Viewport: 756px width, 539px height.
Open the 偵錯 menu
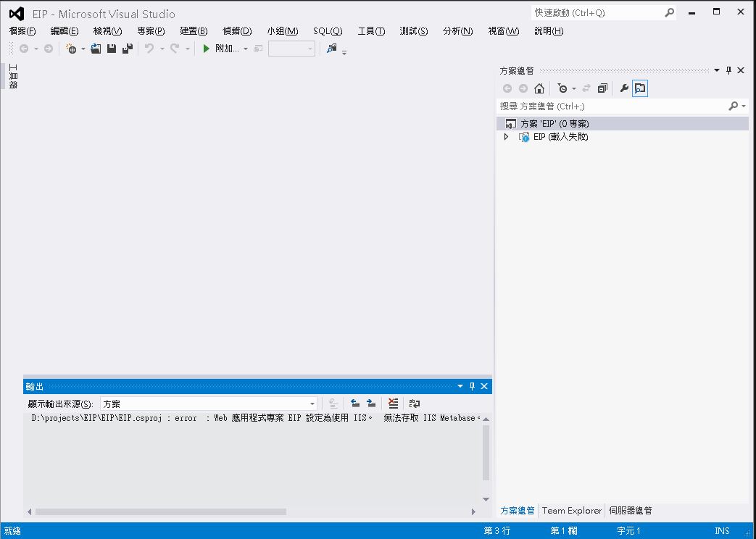point(236,30)
